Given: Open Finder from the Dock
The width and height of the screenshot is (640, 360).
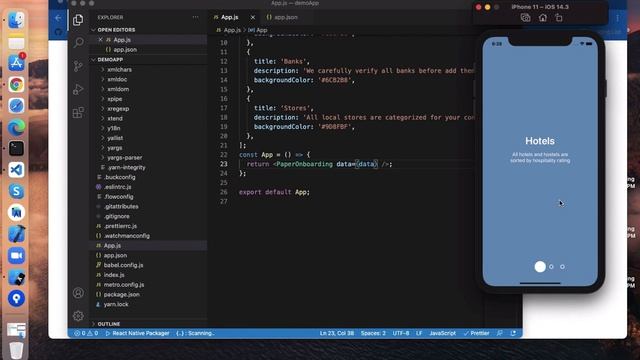Looking at the screenshot, I should 16,20.
